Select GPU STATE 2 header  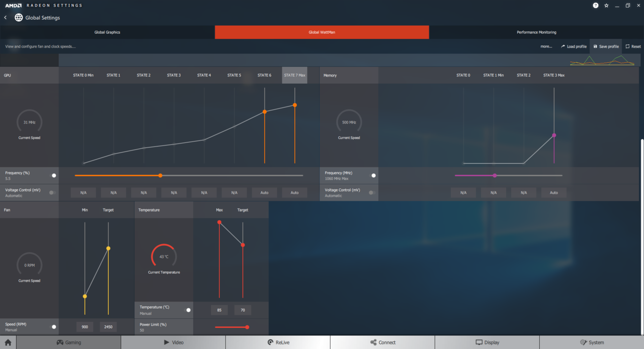point(143,75)
